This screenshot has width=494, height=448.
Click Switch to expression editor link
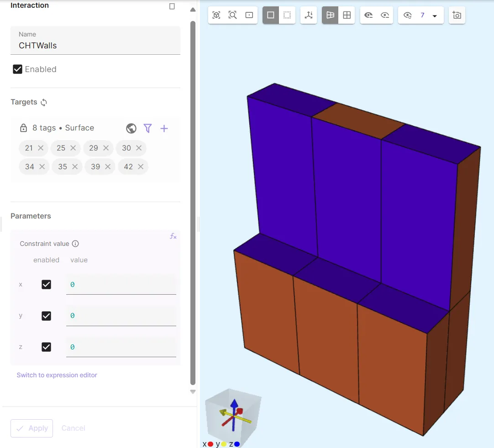57,375
